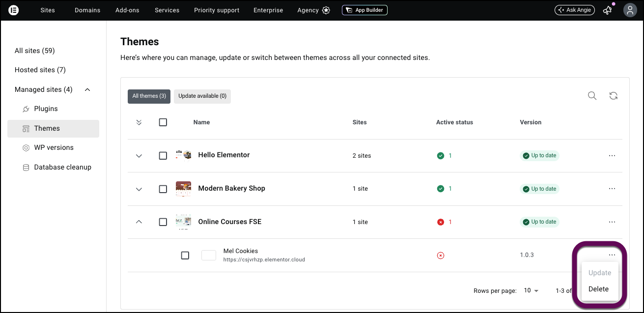Open the Rows per page dropdown

(531, 291)
